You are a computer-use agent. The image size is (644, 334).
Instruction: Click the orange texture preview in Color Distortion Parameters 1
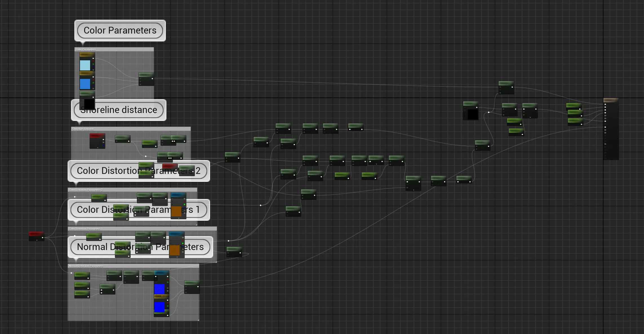[175, 250]
